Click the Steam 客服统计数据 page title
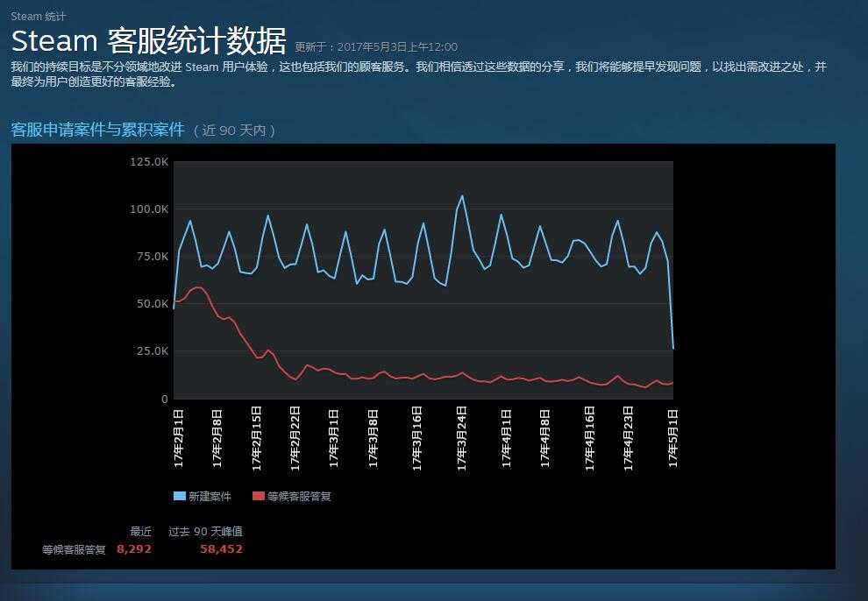Screen dimensions: 868x601 148,41
